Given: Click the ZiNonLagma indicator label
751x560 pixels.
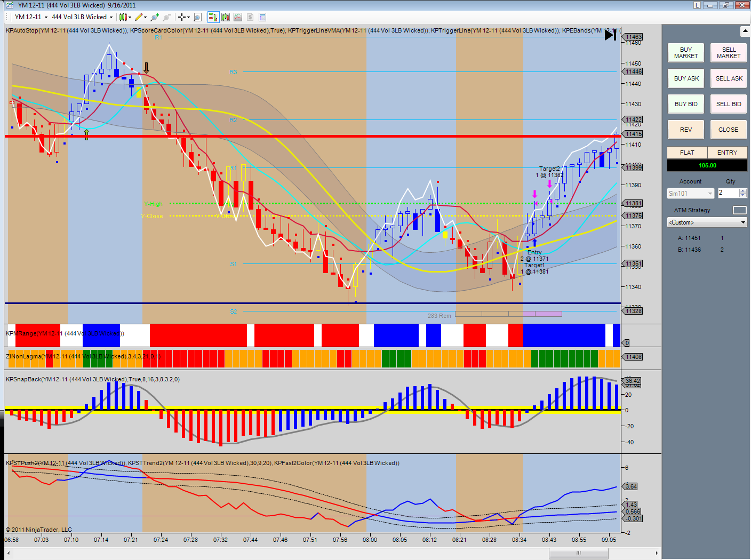Looking at the screenshot, I should click(83, 356).
